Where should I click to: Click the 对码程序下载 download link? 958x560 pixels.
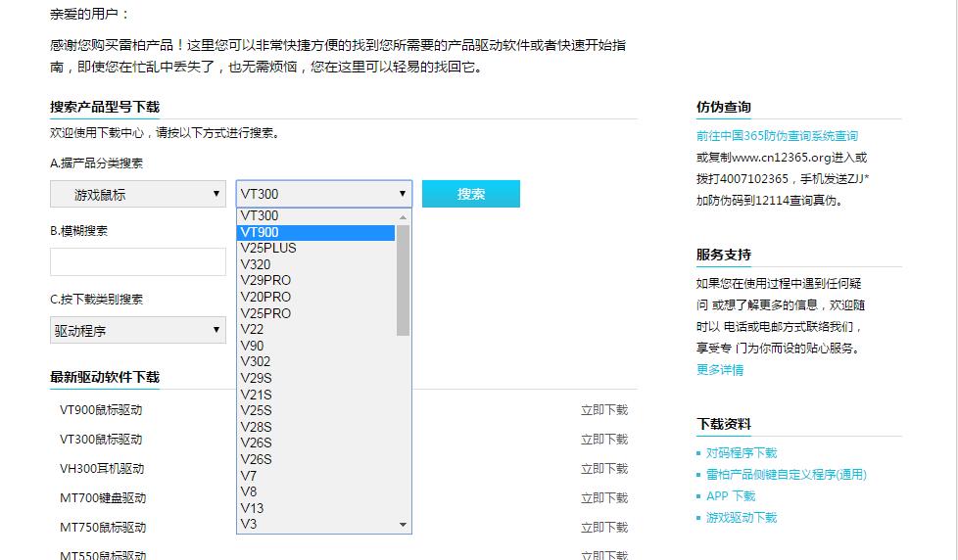point(742,453)
